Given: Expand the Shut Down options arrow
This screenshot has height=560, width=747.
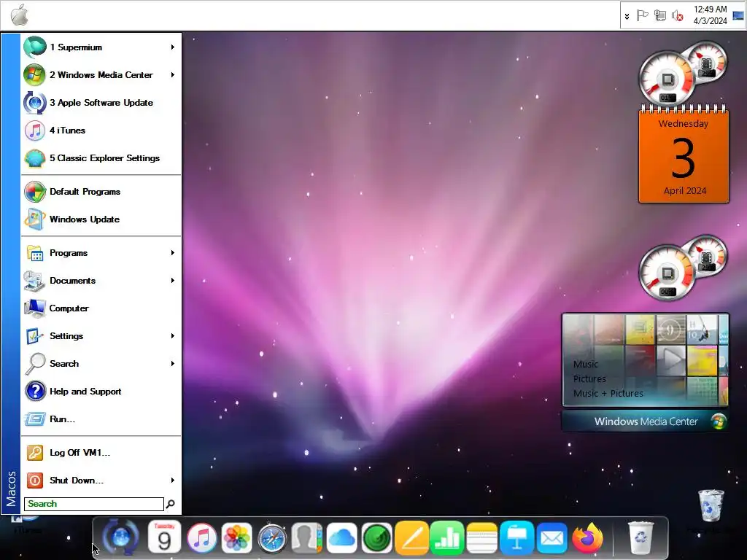Looking at the screenshot, I should pyautogui.click(x=172, y=480).
